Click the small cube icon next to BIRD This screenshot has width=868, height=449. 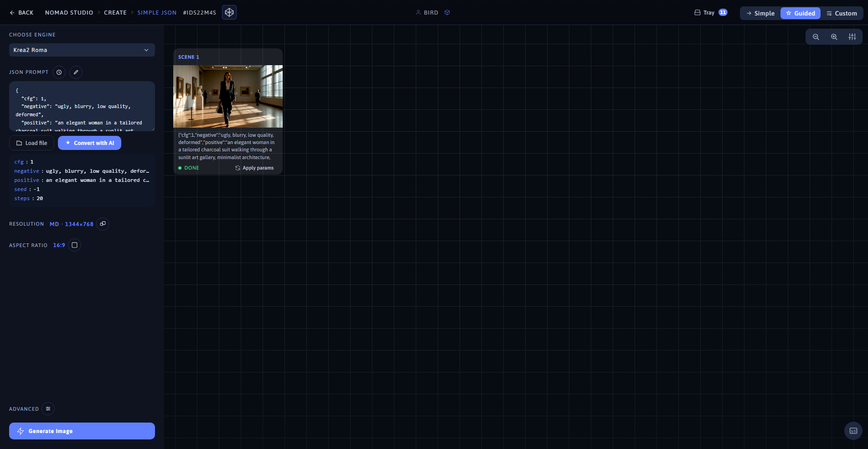[447, 12]
